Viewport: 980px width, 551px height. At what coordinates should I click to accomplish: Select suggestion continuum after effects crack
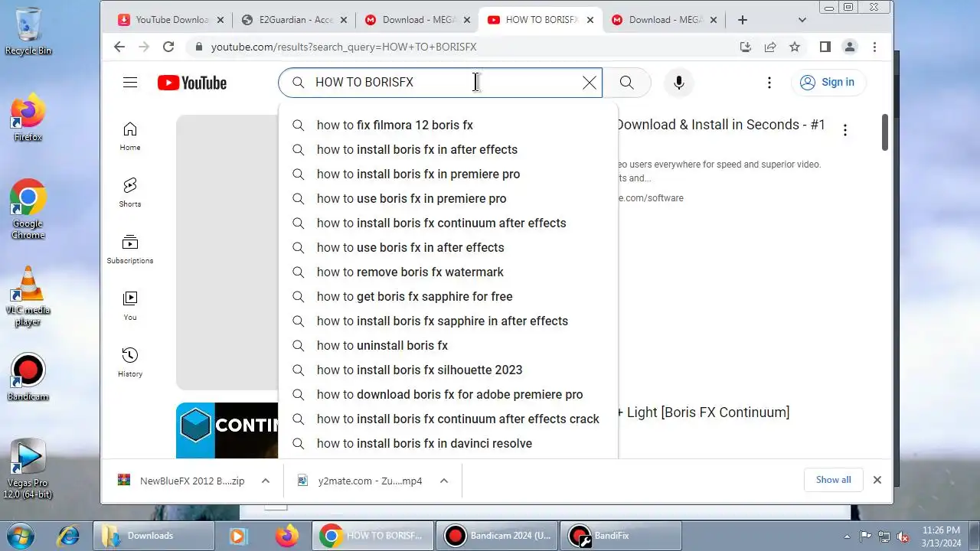pos(448,419)
